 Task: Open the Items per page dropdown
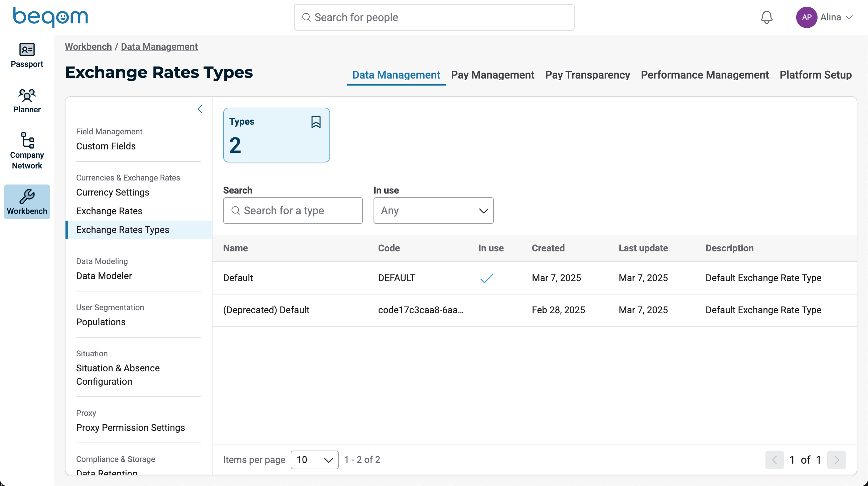pos(314,460)
